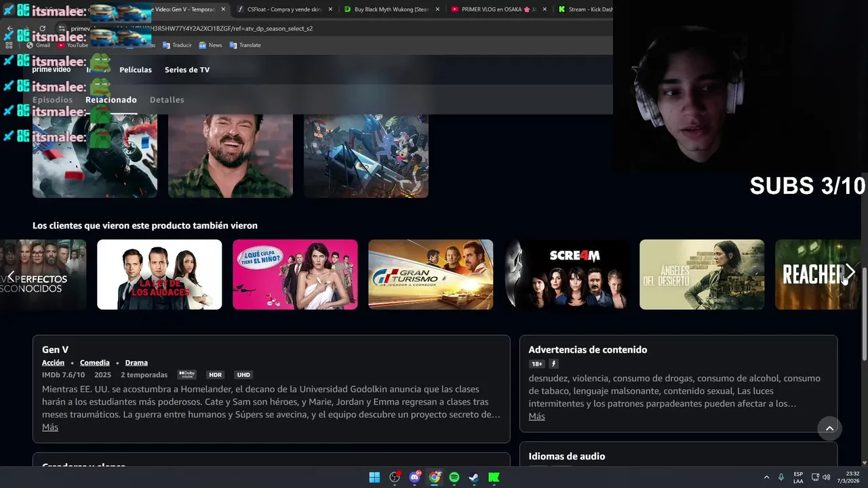Open the Ángeles del Desierto thumbnail
Viewport: 868px width, 488px height.
(702, 274)
